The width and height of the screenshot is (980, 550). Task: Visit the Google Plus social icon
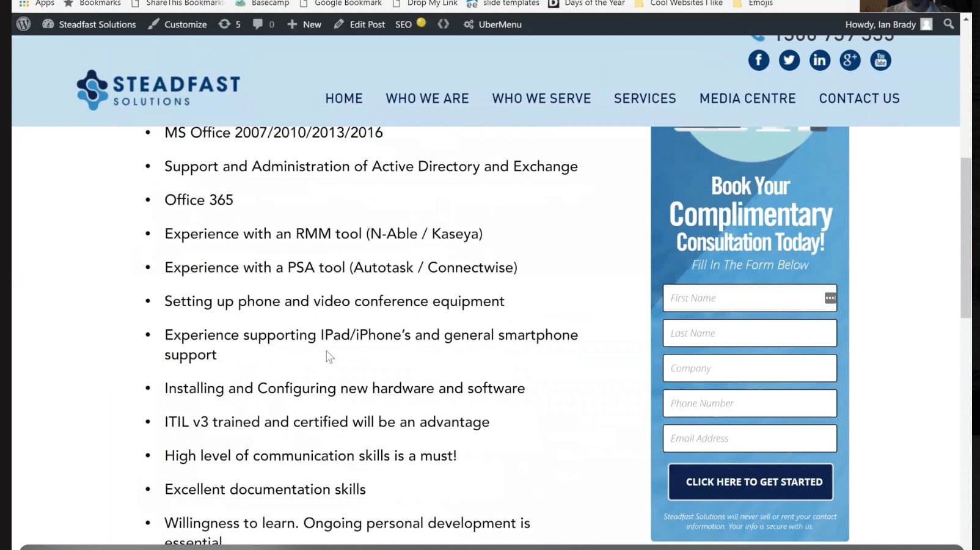pos(850,60)
